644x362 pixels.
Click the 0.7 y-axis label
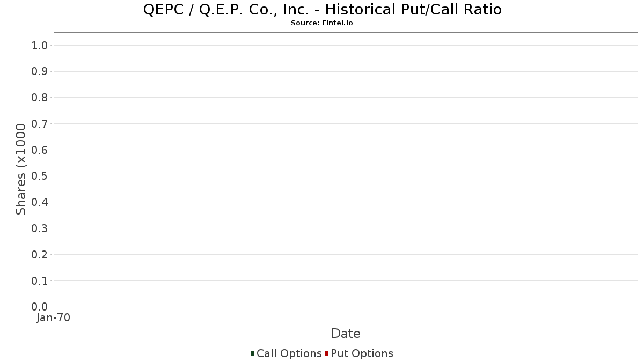pyautogui.click(x=40, y=124)
